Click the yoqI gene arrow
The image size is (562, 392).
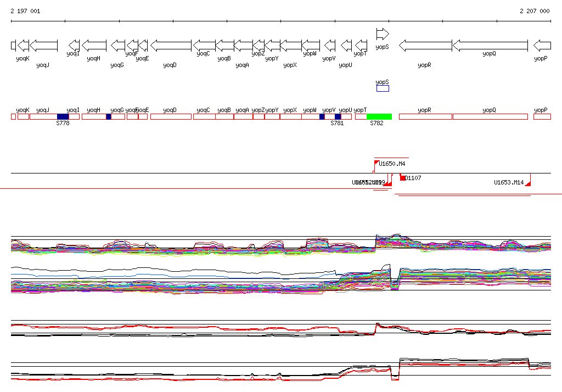pyautogui.click(x=74, y=46)
